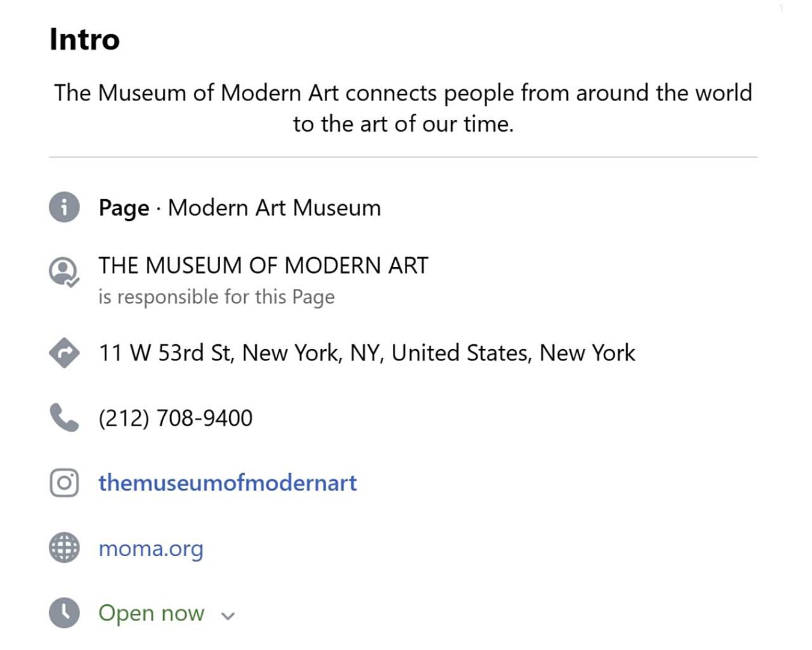The image size is (812, 650).
Task: Visit the moma.org website link
Action: pos(151,548)
